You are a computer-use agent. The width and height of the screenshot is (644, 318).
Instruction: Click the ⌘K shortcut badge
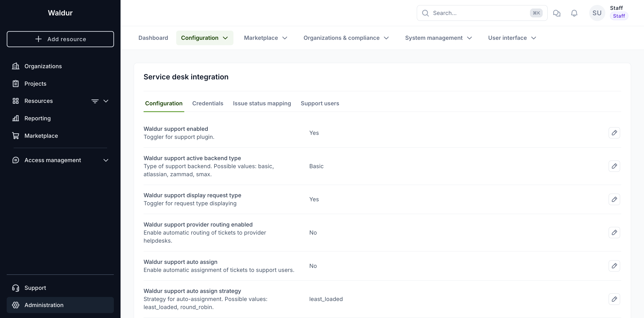(536, 13)
